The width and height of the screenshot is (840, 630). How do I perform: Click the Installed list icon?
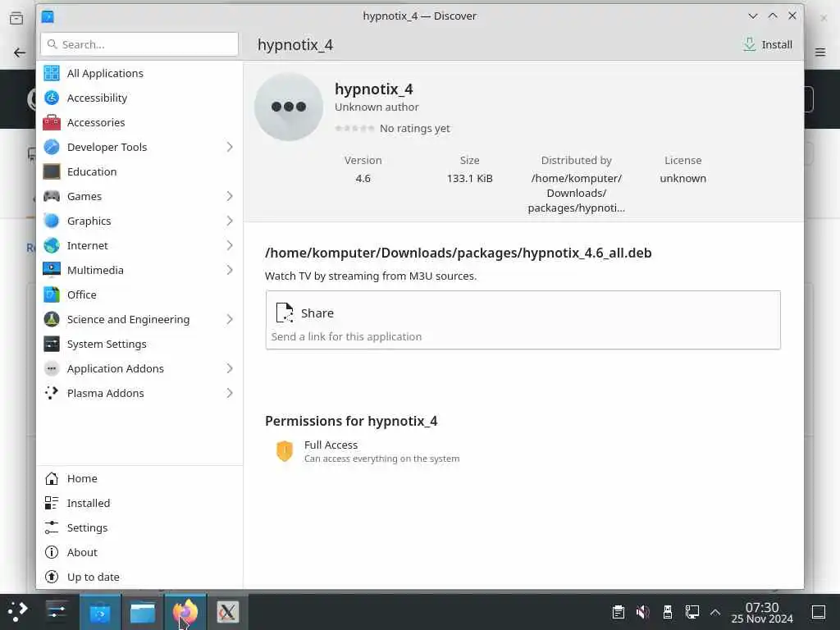[52, 503]
